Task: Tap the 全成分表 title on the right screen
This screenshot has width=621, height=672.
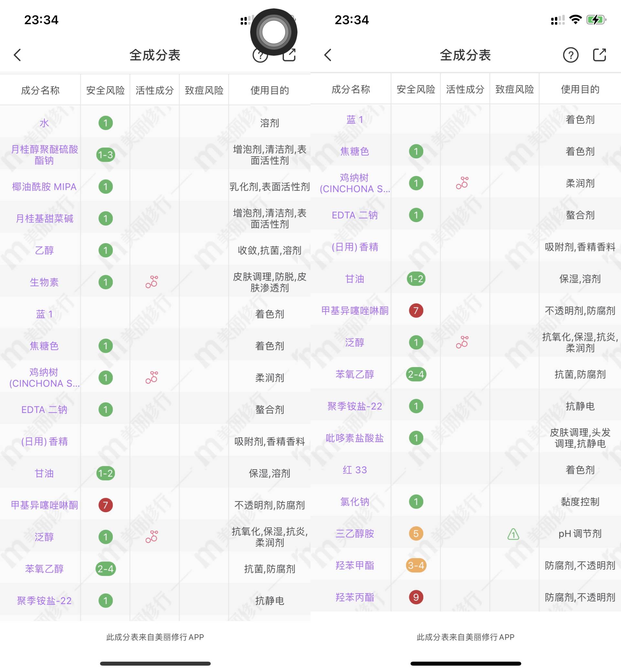Action: pyautogui.click(x=465, y=55)
